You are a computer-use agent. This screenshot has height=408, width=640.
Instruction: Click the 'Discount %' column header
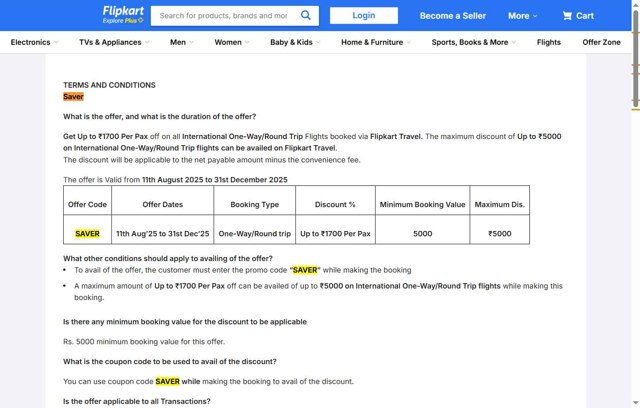336,204
